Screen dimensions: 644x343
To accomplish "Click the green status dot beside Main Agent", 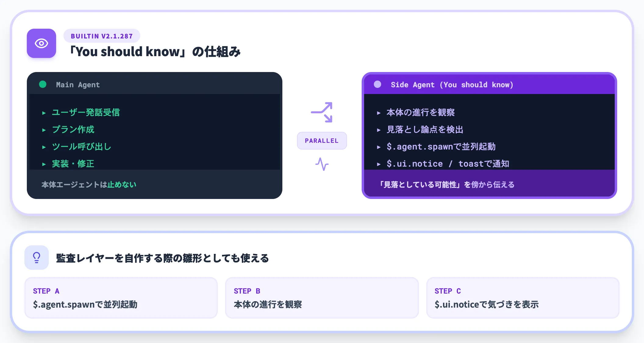I will (x=43, y=84).
